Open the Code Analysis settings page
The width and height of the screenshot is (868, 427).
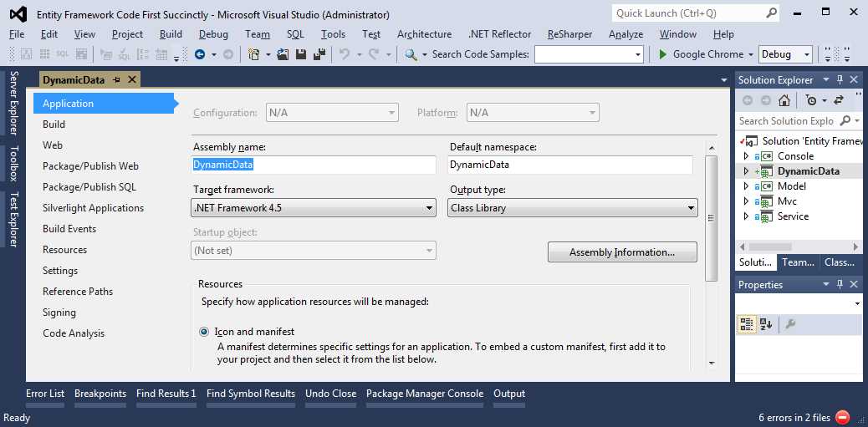point(74,333)
